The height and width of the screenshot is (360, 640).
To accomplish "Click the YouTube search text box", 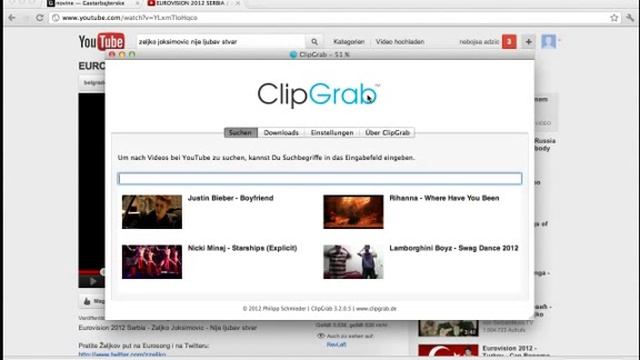I will [x=220, y=42].
